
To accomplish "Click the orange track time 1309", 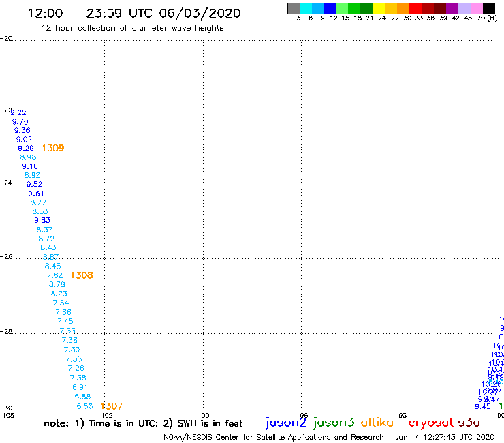I will (53, 148).
